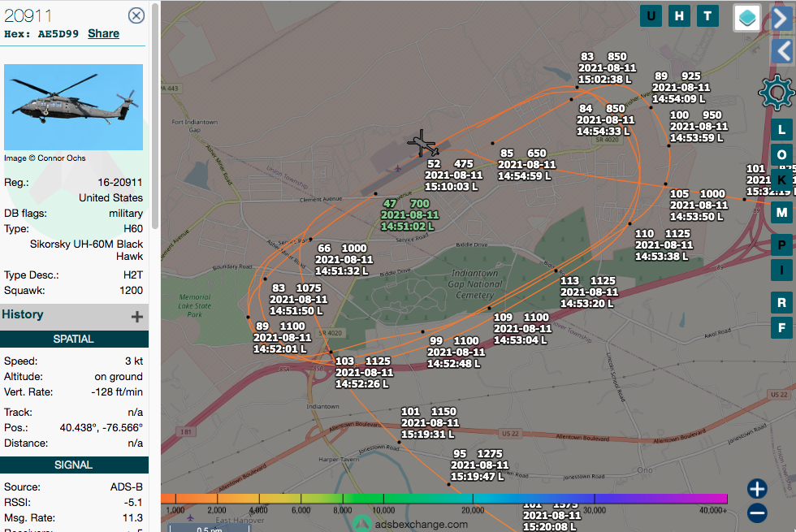The width and height of the screenshot is (796, 532).
Task: Select squawk value 1200
Action: (131, 291)
